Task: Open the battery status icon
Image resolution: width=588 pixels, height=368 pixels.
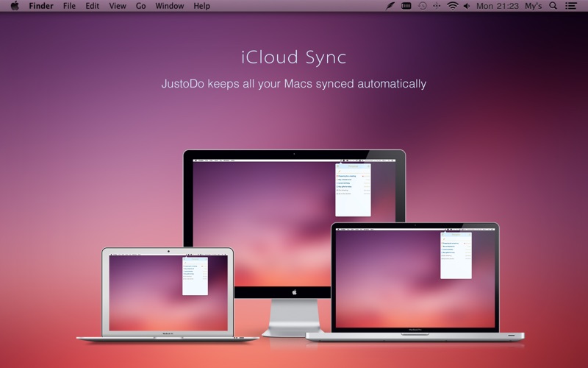Action: point(406,6)
